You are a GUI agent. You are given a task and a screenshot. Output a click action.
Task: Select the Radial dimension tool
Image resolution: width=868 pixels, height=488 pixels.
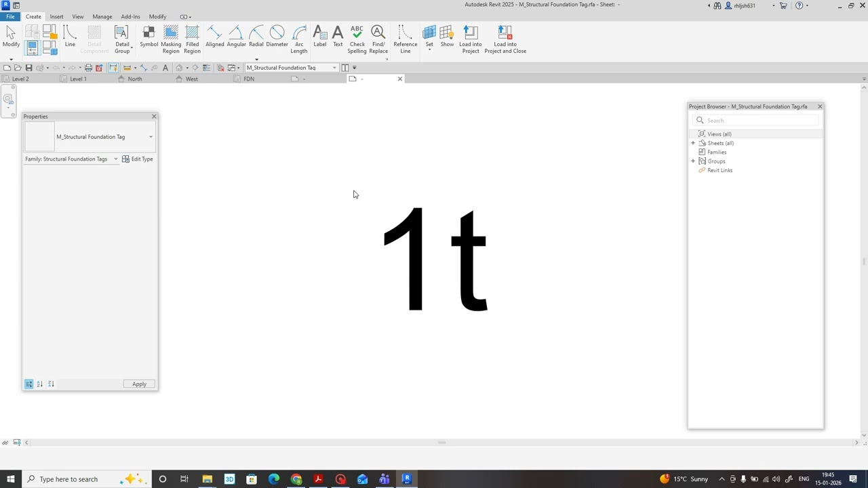256,37
